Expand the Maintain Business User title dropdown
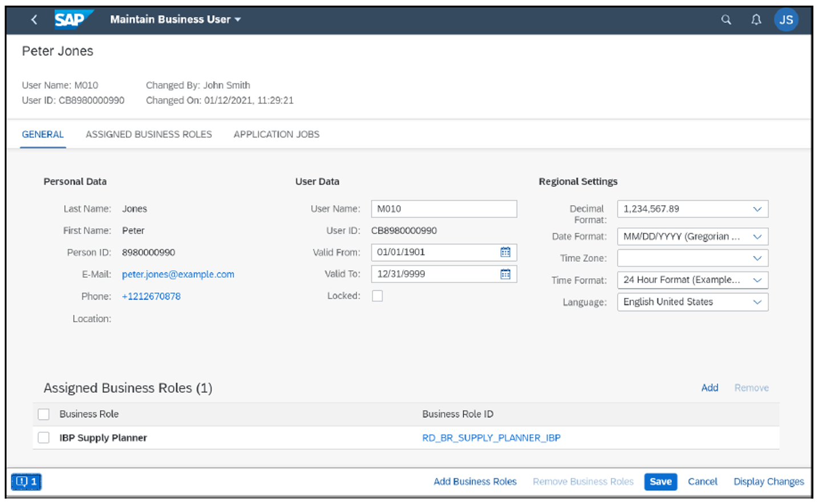819x504 pixels. 238,19
